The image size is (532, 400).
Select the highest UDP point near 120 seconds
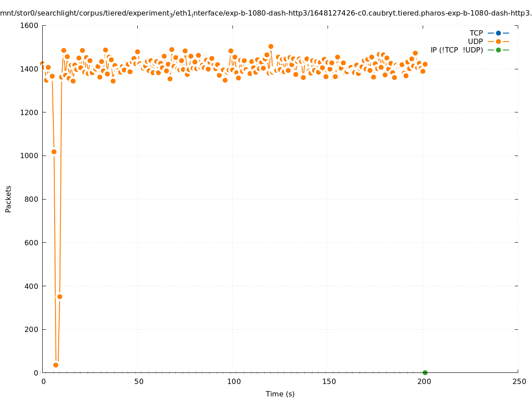[x=271, y=46]
